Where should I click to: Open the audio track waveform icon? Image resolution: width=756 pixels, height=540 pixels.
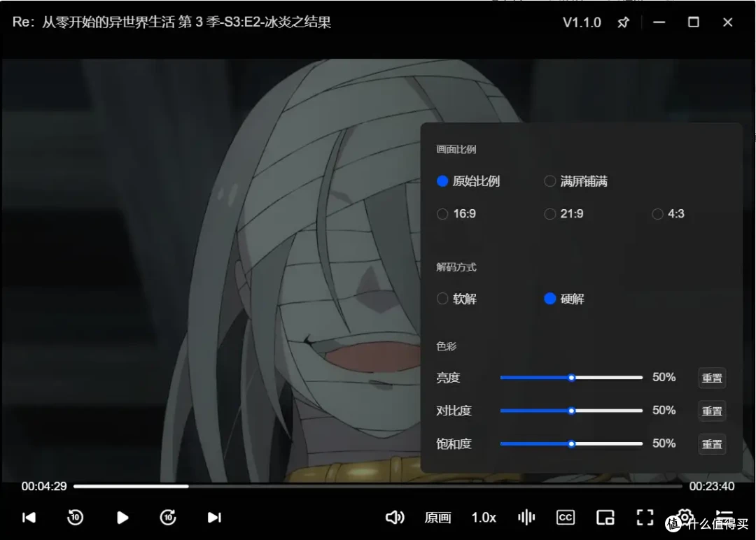[x=526, y=518]
